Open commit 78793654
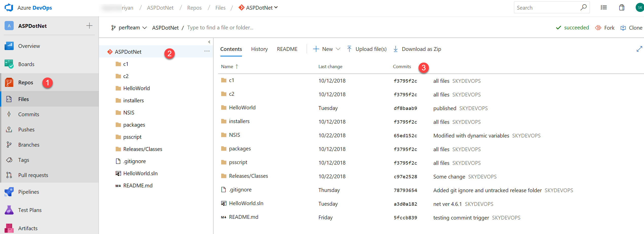Viewport: 644px width, 234px height. 405,190
